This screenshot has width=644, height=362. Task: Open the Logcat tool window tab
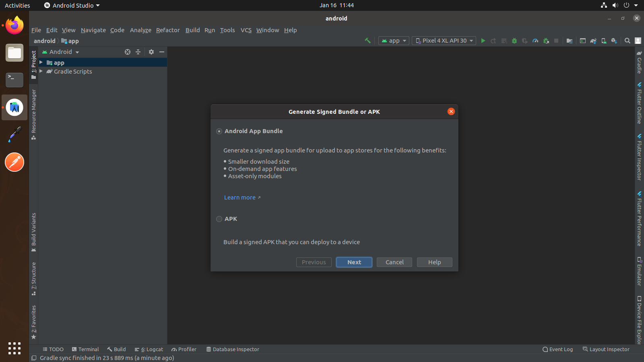[149, 349]
